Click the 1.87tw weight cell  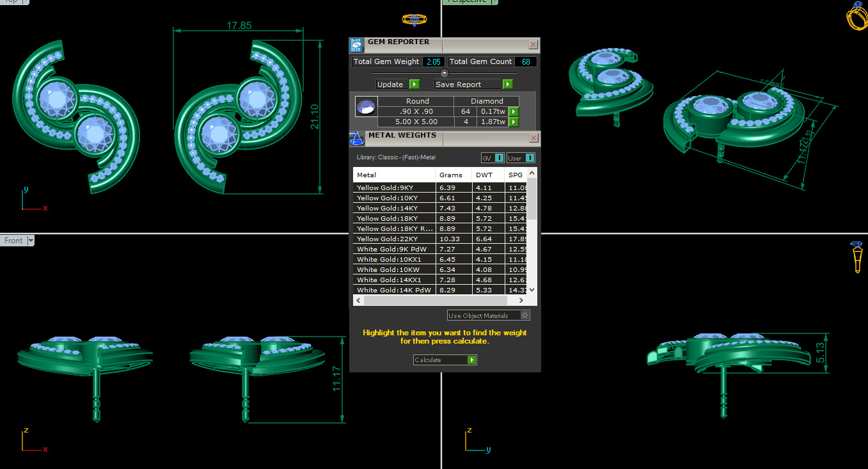click(493, 122)
